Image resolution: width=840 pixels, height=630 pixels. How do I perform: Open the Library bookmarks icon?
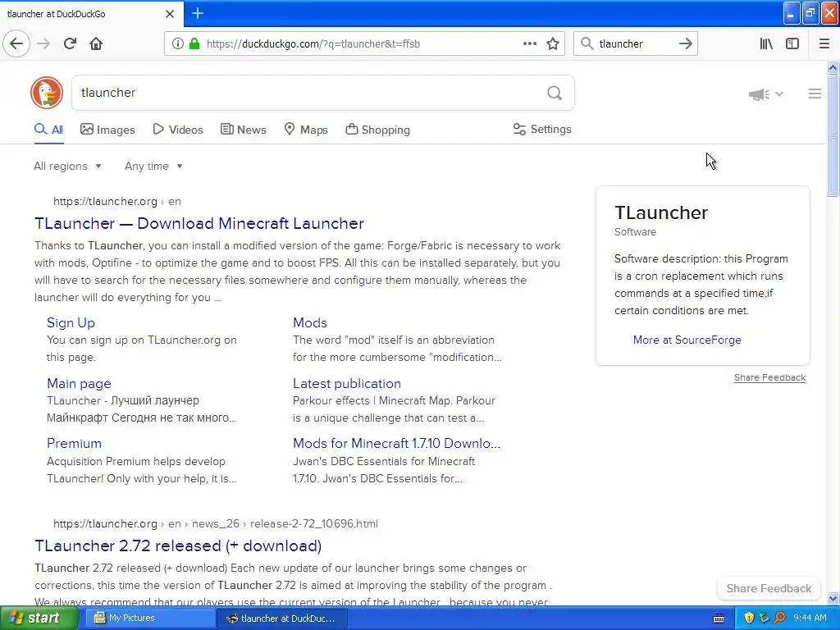pos(766,43)
